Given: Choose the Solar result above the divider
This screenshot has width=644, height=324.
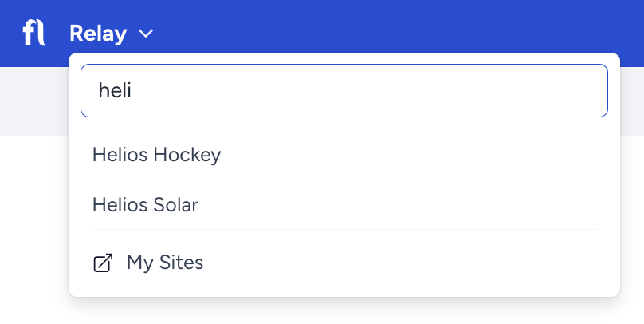Looking at the screenshot, I should (x=145, y=205).
